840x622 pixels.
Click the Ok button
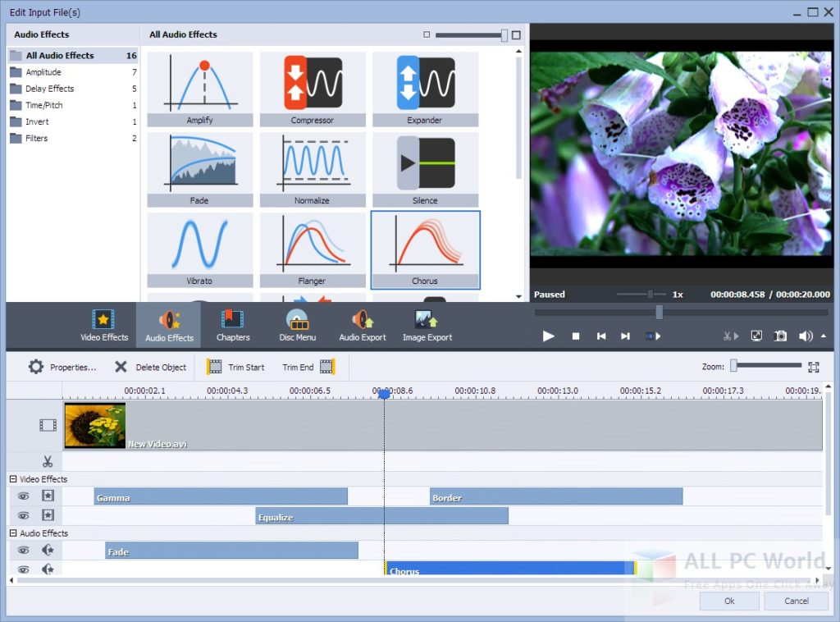click(729, 601)
